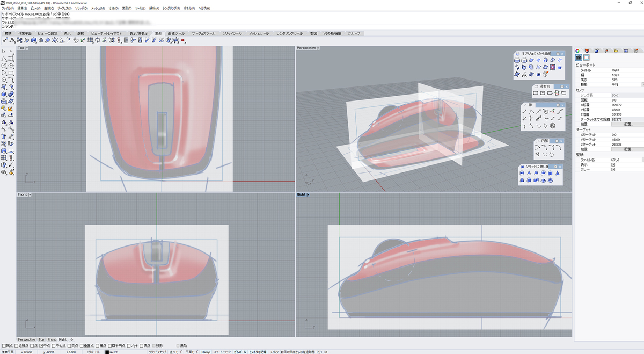Open the サーフェス(S) menu
The image size is (644, 354).
click(65, 9)
